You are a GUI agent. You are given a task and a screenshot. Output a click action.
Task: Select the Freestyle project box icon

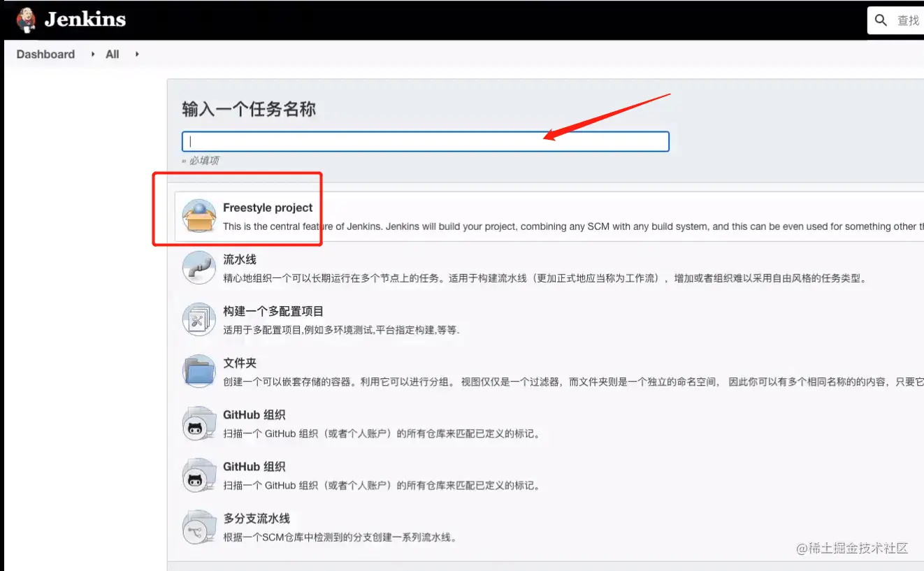198,216
